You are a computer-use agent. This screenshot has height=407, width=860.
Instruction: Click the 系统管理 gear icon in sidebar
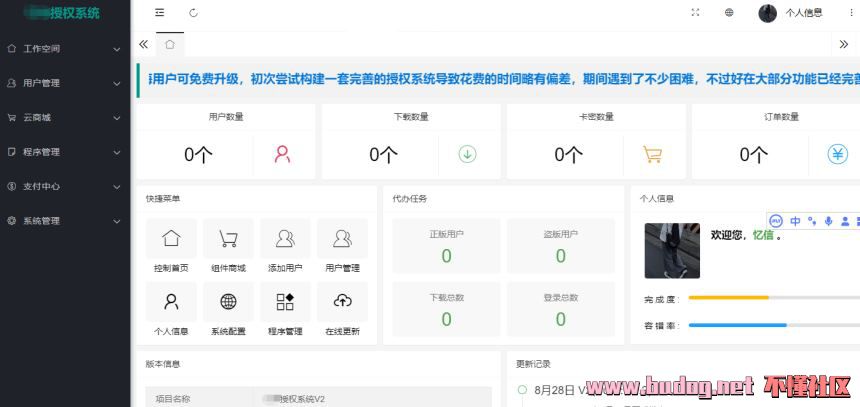pyautogui.click(x=12, y=221)
